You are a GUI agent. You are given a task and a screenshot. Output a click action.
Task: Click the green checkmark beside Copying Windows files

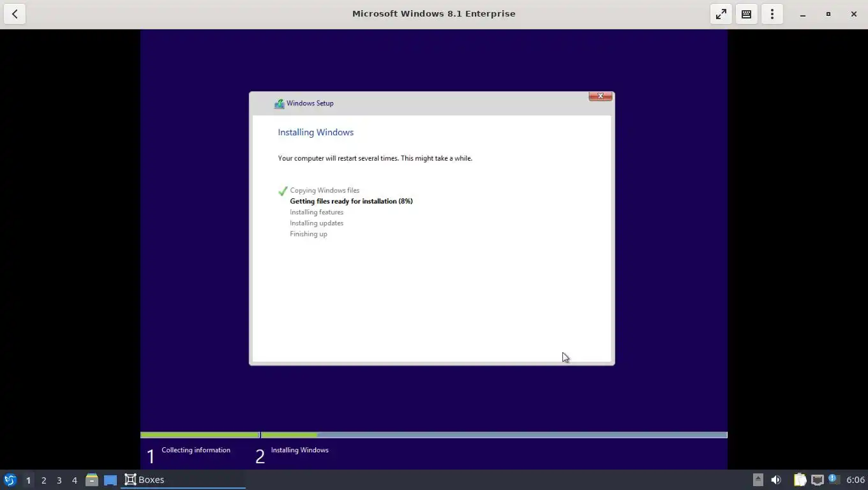point(283,191)
